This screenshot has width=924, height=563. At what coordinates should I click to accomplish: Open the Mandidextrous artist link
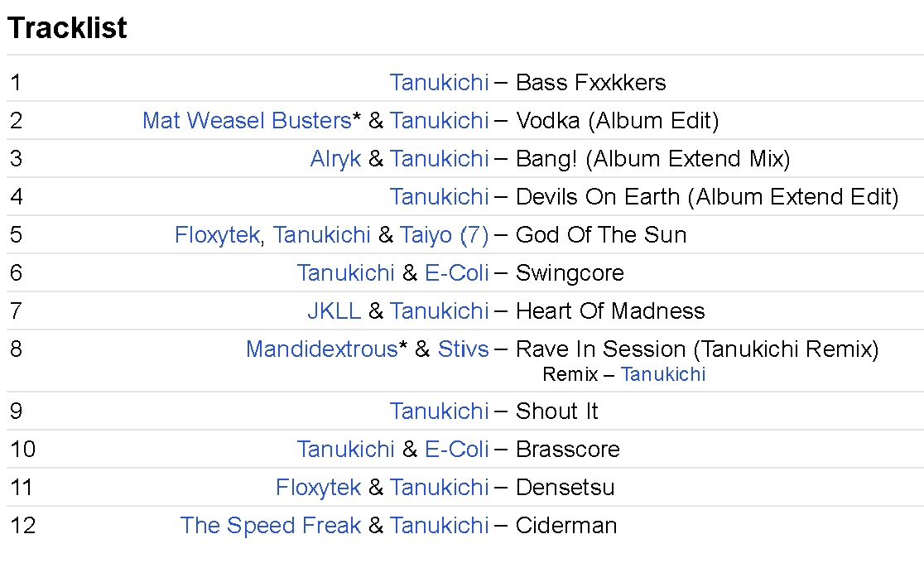[x=321, y=349]
